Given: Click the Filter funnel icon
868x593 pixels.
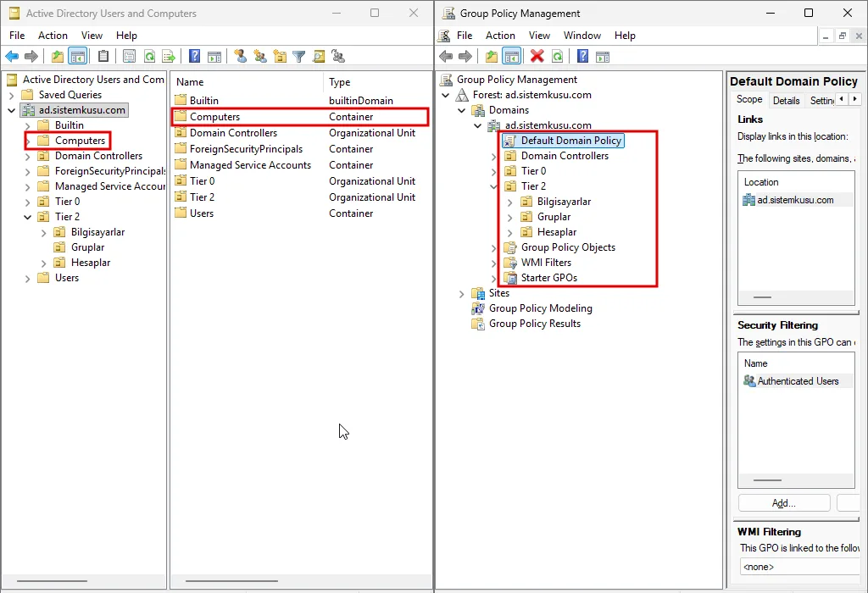Looking at the screenshot, I should [x=299, y=56].
